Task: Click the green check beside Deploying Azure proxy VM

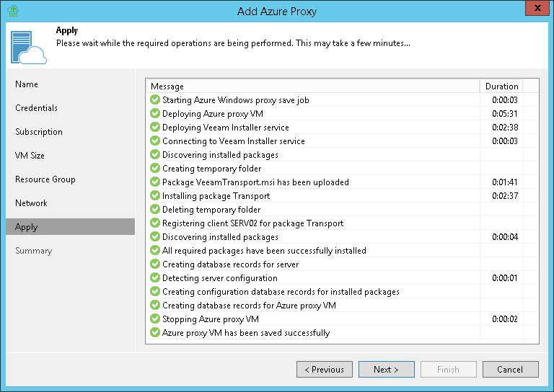Action: [x=155, y=114]
